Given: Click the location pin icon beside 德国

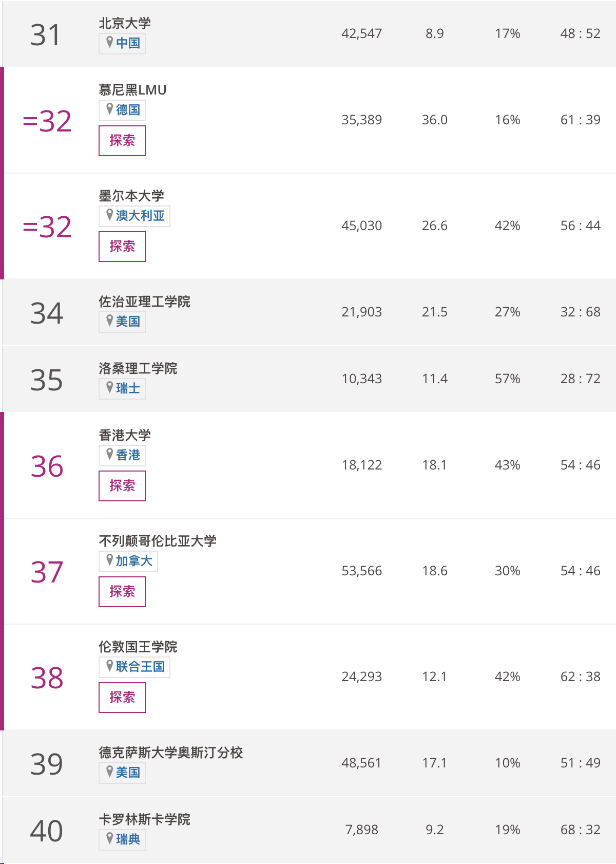Looking at the screenshot, I should click(x=109, y=109).
